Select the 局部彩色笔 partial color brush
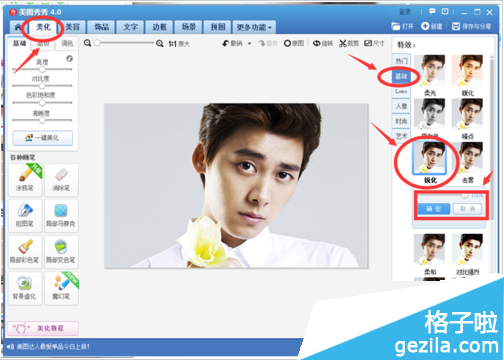Screen dimensions: 504x360 coord(25,252)
